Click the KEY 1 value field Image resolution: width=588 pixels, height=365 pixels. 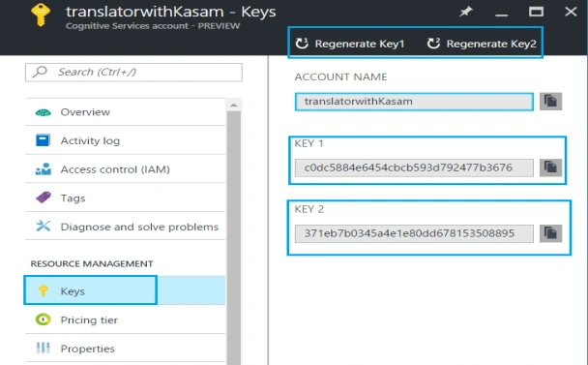coord(414,167)
